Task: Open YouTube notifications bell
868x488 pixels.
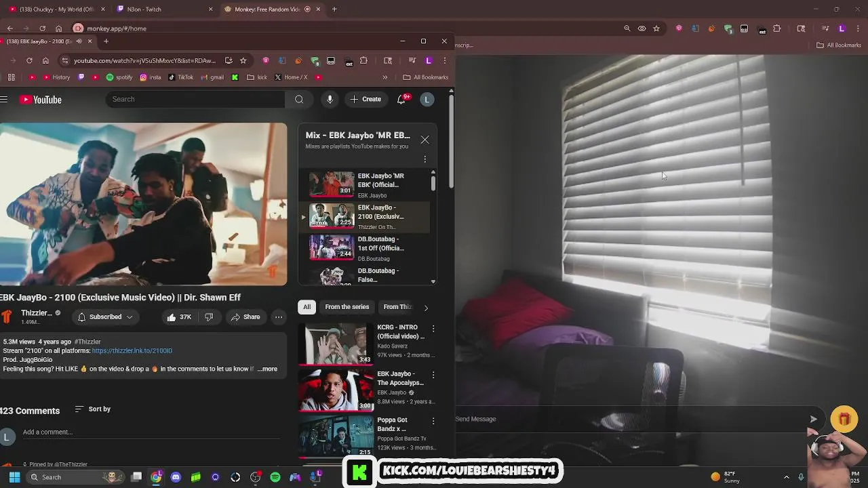Action: coord(401,100)
